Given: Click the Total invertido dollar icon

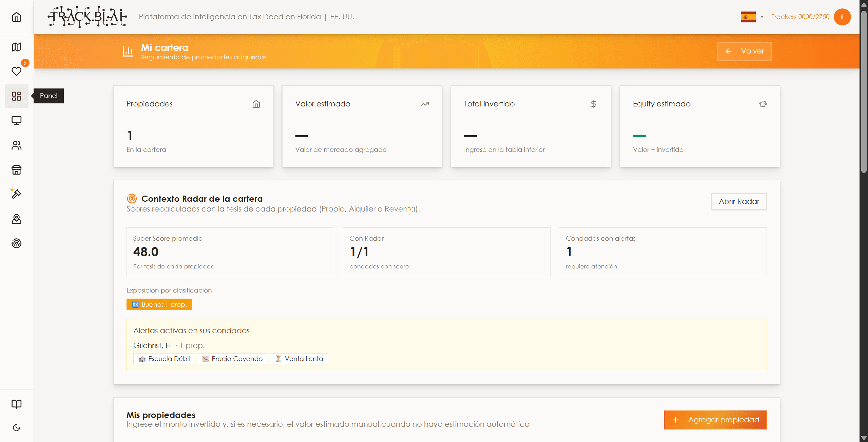Looking at the screenshot, I should coord(594,104).
